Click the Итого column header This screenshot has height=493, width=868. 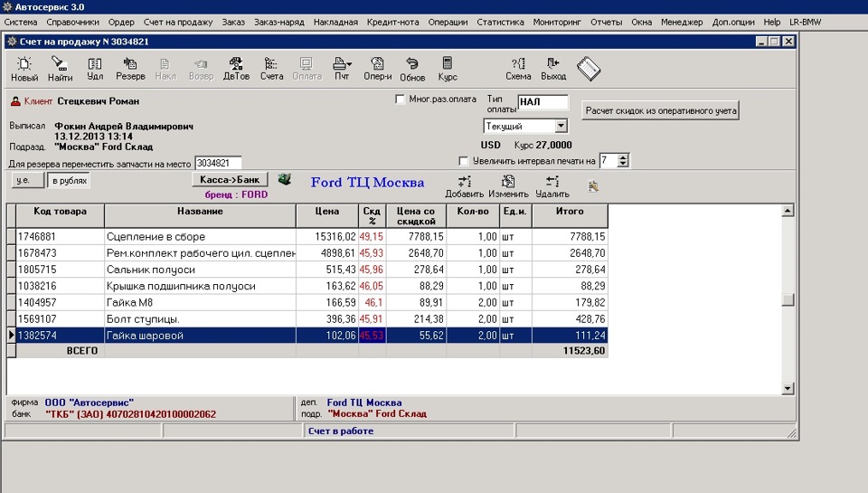[x=570, y=216]
